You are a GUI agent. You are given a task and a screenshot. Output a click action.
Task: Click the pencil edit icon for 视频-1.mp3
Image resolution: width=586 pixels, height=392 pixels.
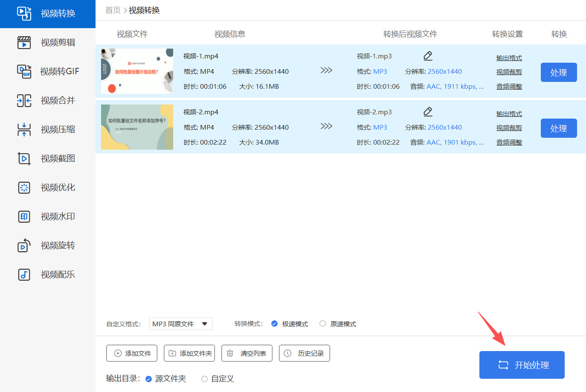(428, 56)
